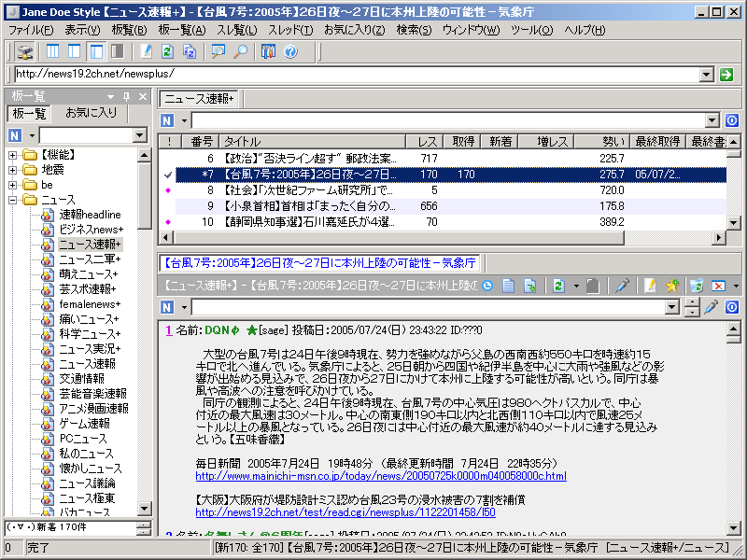
Task: Sort thread list by 勢い column
Action: click(x=602, y=142)
